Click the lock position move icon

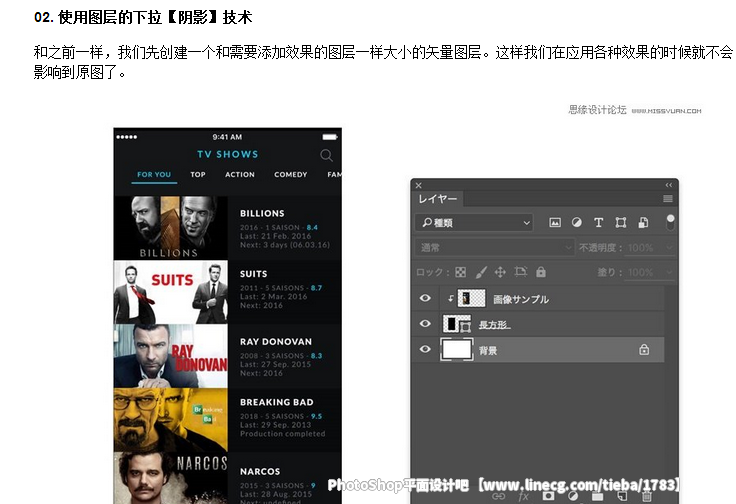[500, 272]
